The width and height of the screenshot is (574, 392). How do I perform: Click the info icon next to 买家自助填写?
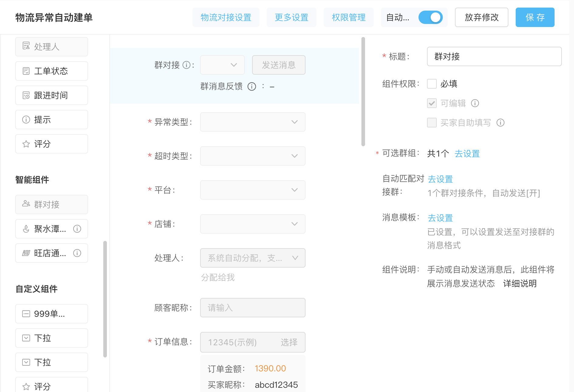[x=501, y=123]
